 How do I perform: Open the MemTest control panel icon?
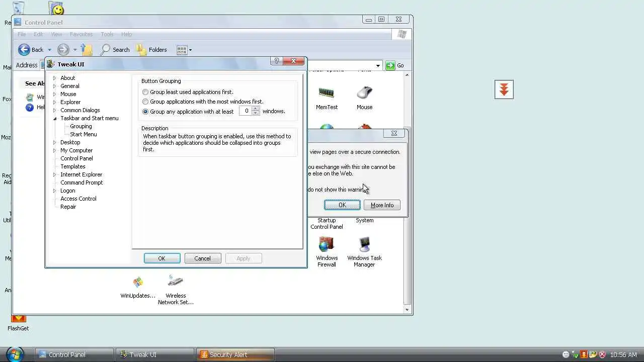click(x=327, y=93)
